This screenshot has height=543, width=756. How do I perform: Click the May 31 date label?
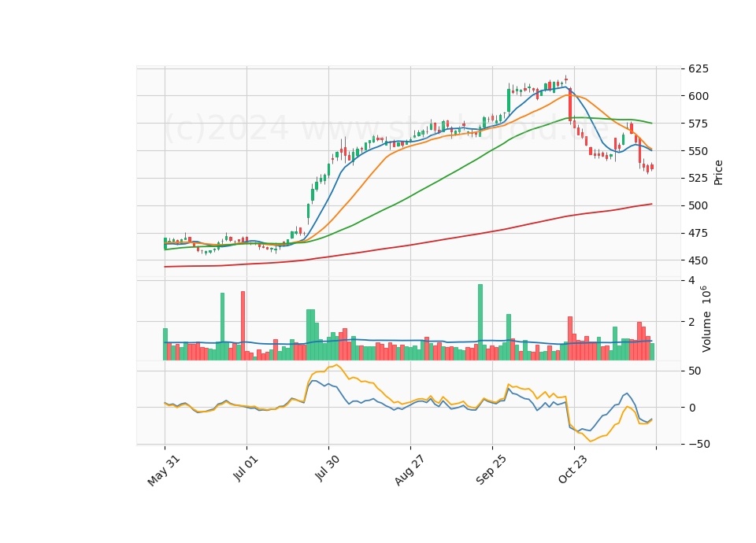pyautogui.click(x=164, y=471)
